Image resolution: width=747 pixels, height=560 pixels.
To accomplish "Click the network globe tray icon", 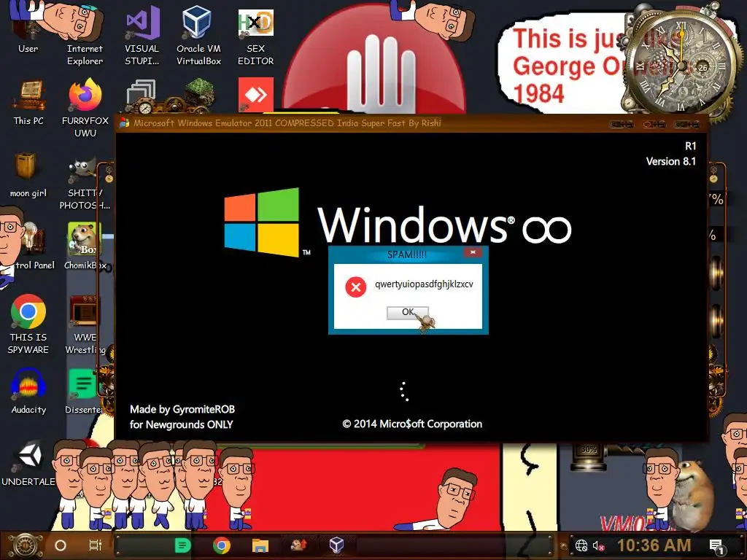I will (581, 545).
